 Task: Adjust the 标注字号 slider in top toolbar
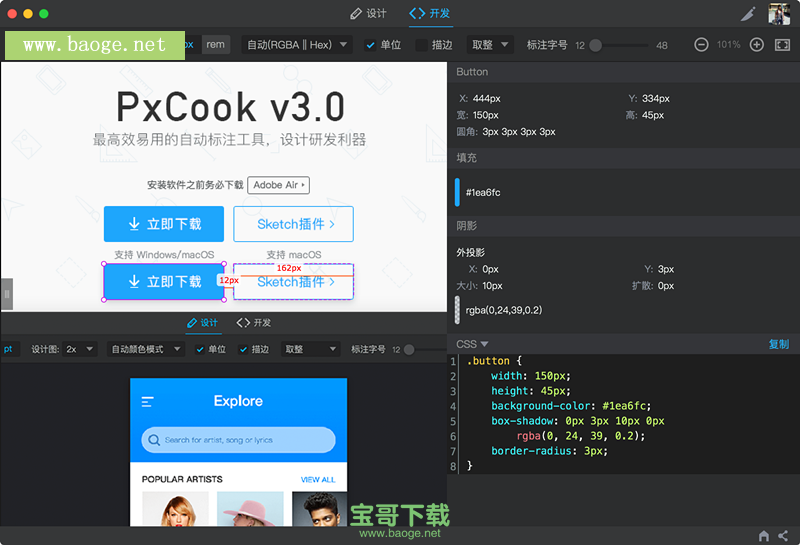pos(595,45)
